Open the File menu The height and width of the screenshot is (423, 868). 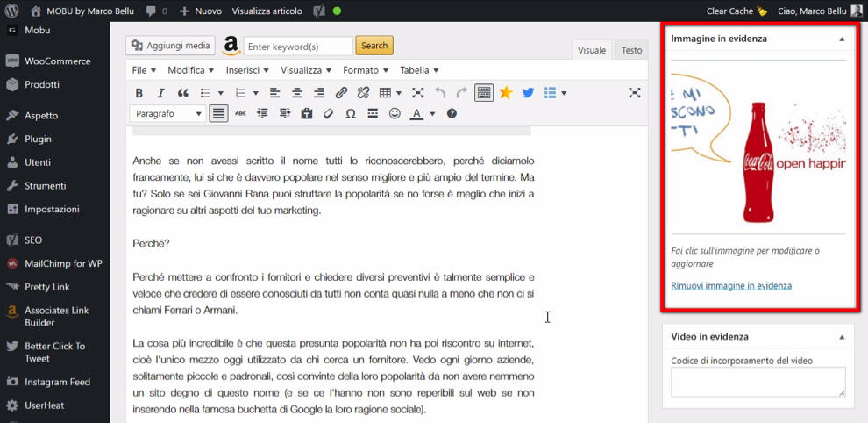click(x=144, y=70)
